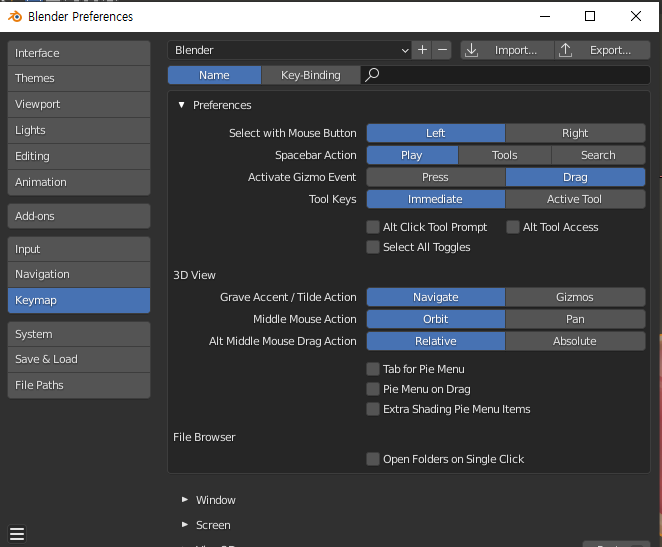Click the Export... button
Image resolution: width=662 pixels, height=547 pixels.
[x=602, y=50]
